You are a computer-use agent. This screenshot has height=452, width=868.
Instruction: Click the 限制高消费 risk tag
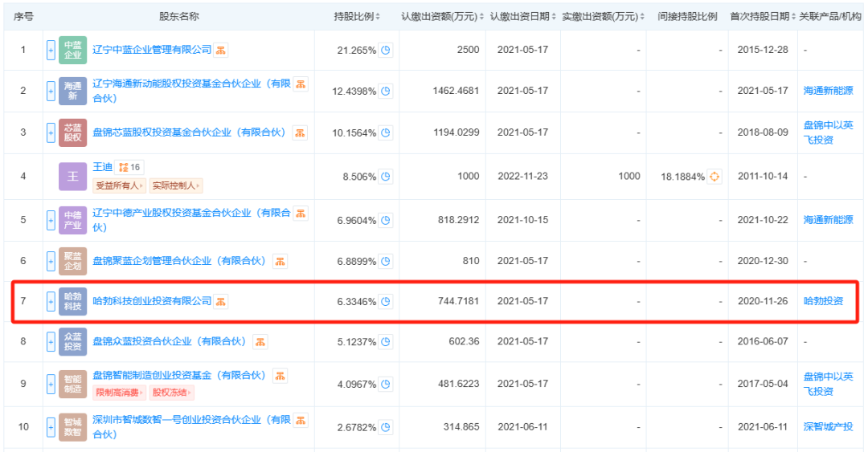pos(119,393)
